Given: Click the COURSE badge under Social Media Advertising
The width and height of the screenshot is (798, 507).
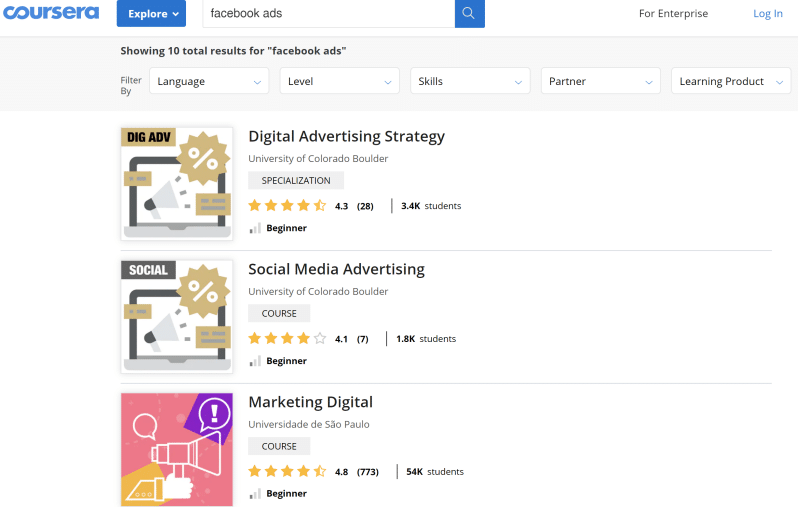Looking at the screenshot, I should (279, 313).
